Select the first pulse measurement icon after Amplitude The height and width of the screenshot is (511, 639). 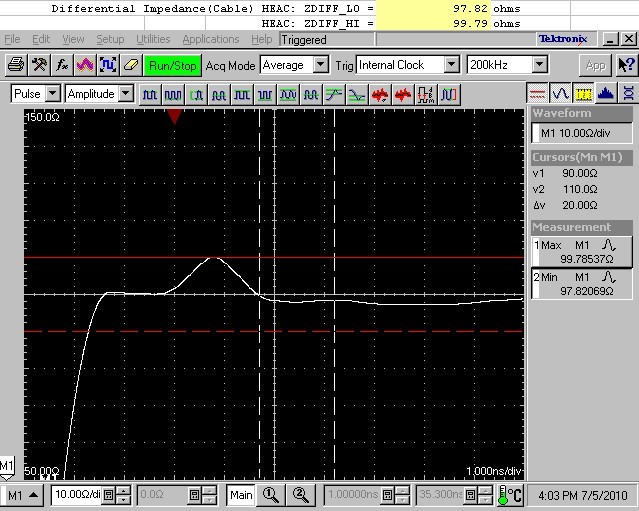point(150,94)
